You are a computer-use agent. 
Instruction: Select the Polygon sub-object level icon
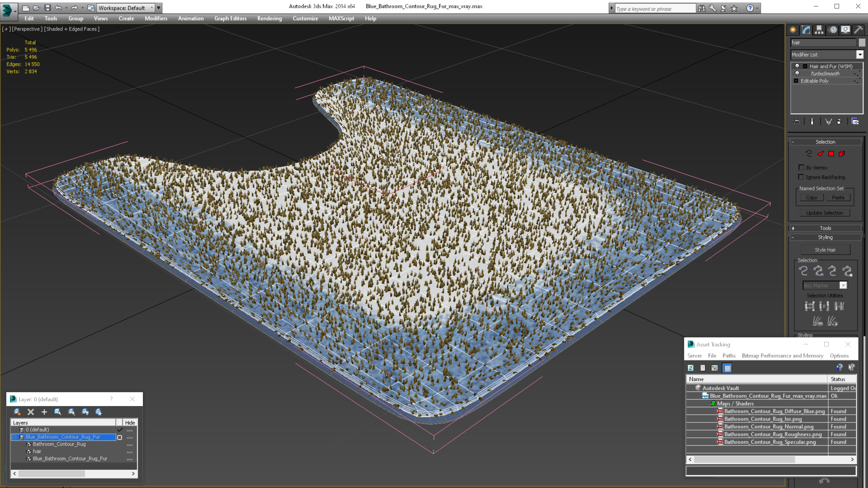(x=831, y=154)
